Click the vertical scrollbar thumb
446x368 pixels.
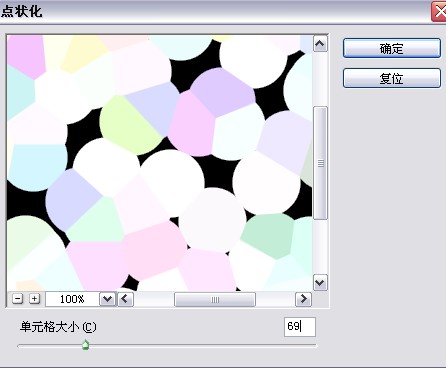[320, 163]
